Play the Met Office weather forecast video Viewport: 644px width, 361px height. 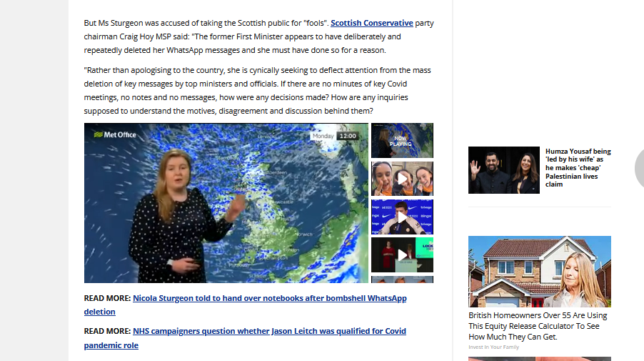coord(226,203)
